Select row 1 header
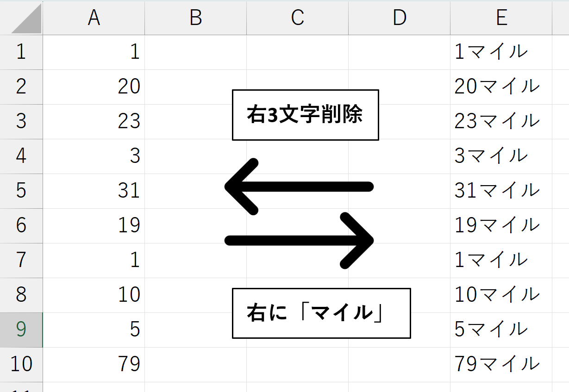 click(x=21, y=52)
